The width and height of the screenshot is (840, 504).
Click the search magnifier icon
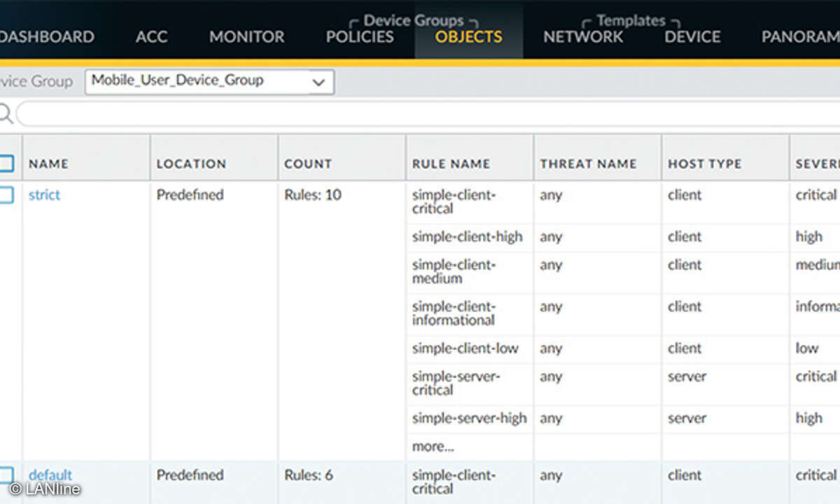coord(5,113)
